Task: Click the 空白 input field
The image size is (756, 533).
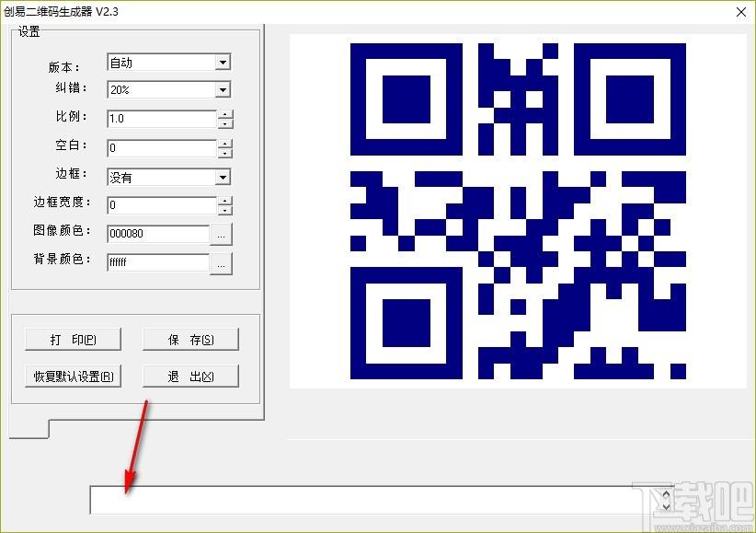Action: 162,148
